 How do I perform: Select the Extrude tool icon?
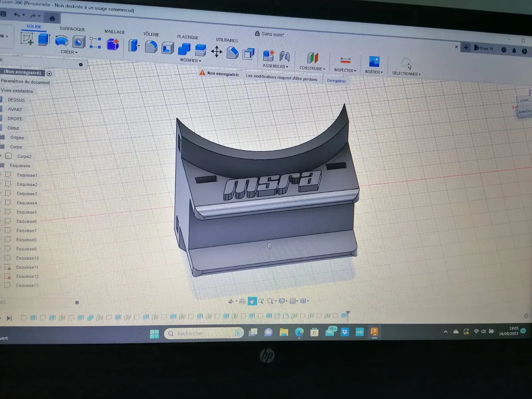pyautogui.click(x=44, y=40)
